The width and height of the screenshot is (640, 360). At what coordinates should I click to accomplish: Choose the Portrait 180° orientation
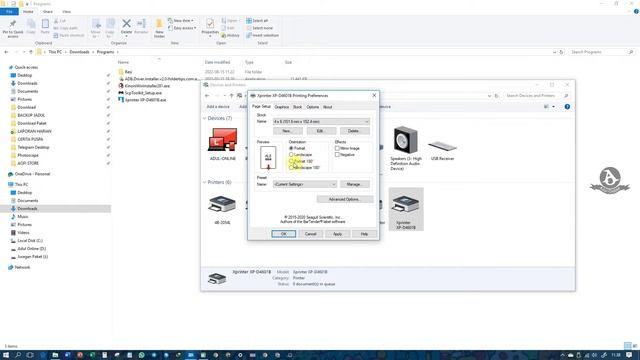click(291, 161)
